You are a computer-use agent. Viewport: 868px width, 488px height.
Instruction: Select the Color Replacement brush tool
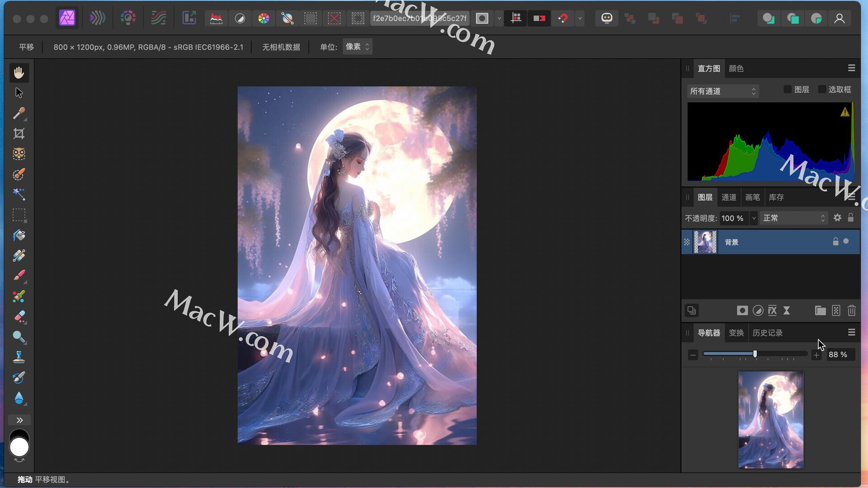point(19,296)
